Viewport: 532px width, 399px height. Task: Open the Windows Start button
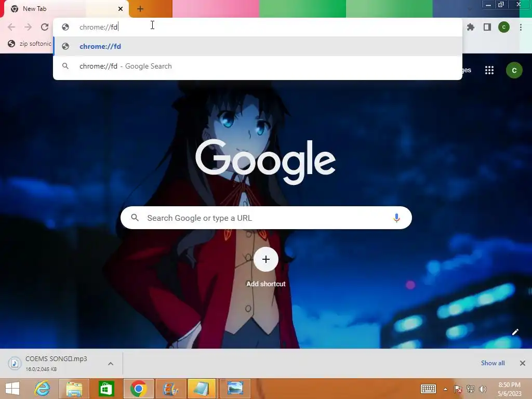pos(12,389)
